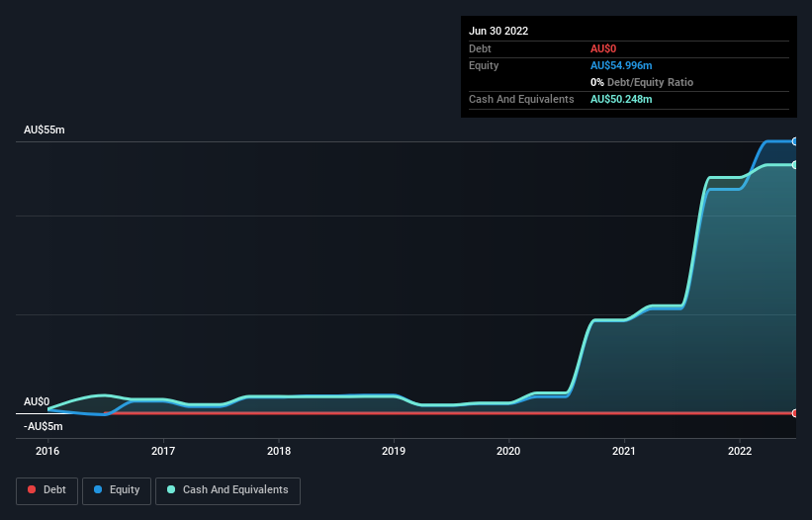The image size is (812, 520).
Task: Click the 0% Debt/Equity Ratio text
Action: coord(642,82)
